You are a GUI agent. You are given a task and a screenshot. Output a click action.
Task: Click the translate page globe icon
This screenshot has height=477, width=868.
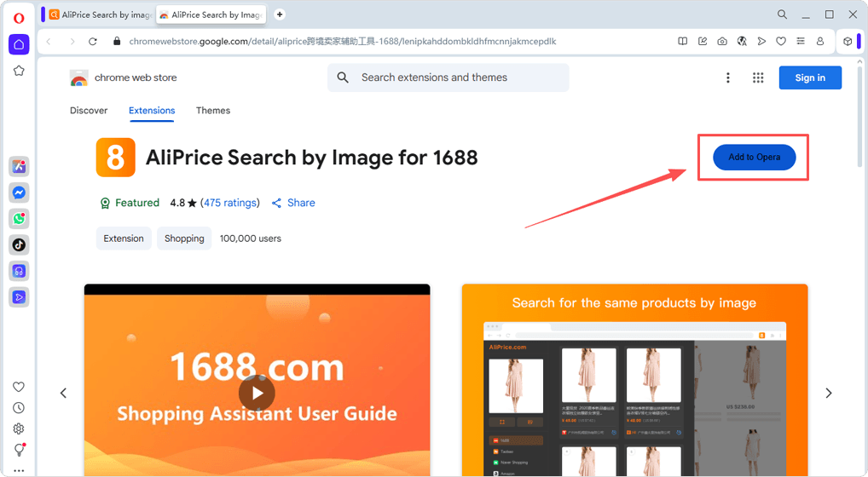pyautogui.click(x=742, y=41)
